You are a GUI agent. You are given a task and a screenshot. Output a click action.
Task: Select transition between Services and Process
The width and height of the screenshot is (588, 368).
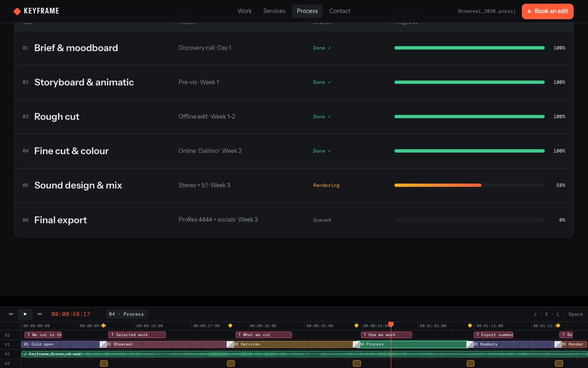pos(356,344)
